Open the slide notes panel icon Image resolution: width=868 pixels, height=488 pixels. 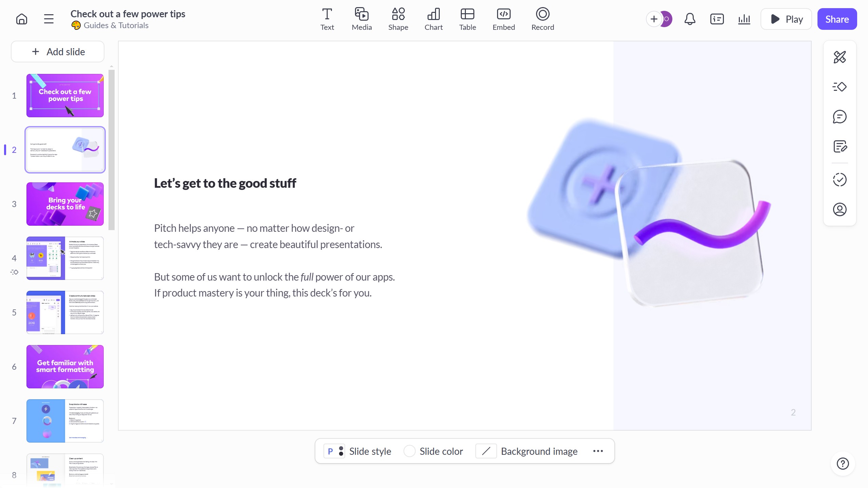840,147
